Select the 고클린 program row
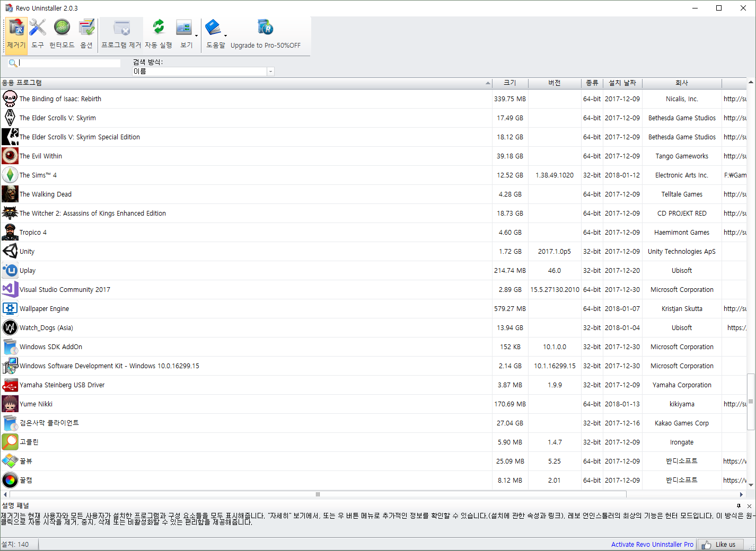 [x=373, y=442]
